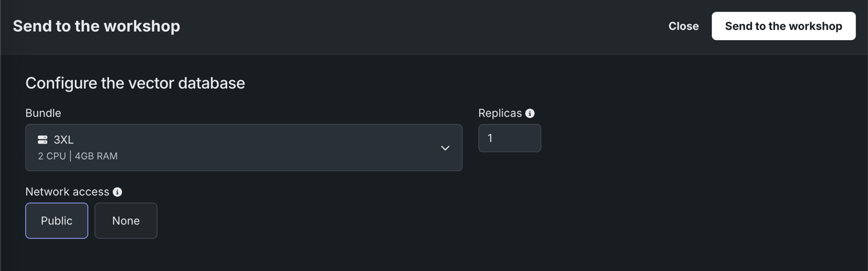Screen dimensions: 868x271
Task: Click the Bundle field label
Action: [43, 113]
